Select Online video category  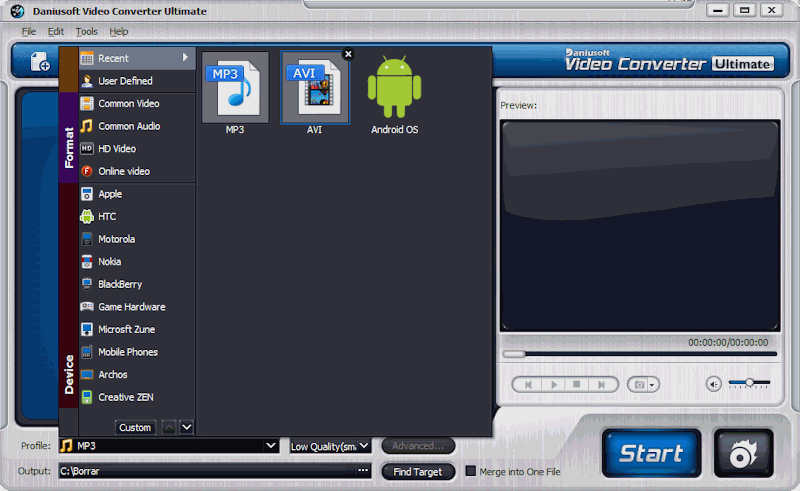(137, 171)
